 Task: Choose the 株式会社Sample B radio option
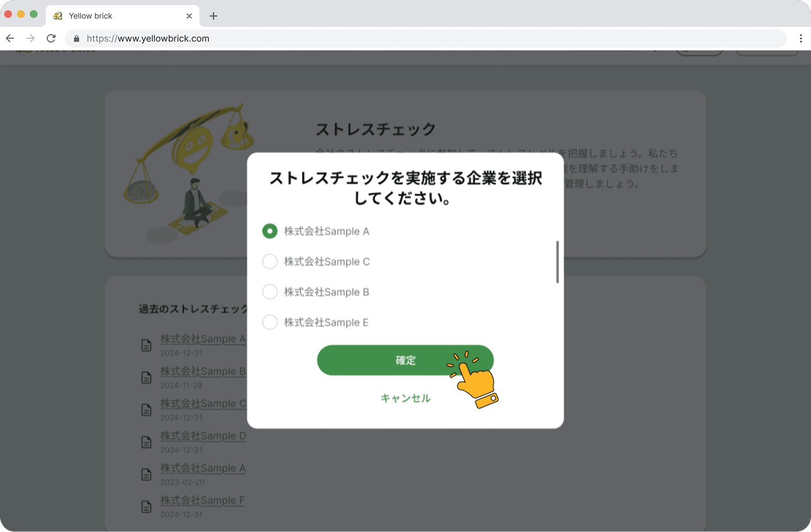coord(270,292)
